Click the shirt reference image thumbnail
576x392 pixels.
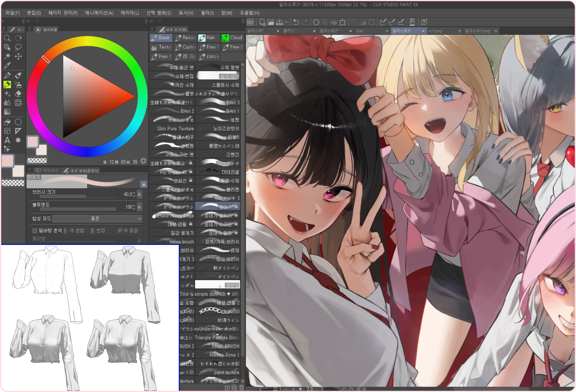pos(90,317)
